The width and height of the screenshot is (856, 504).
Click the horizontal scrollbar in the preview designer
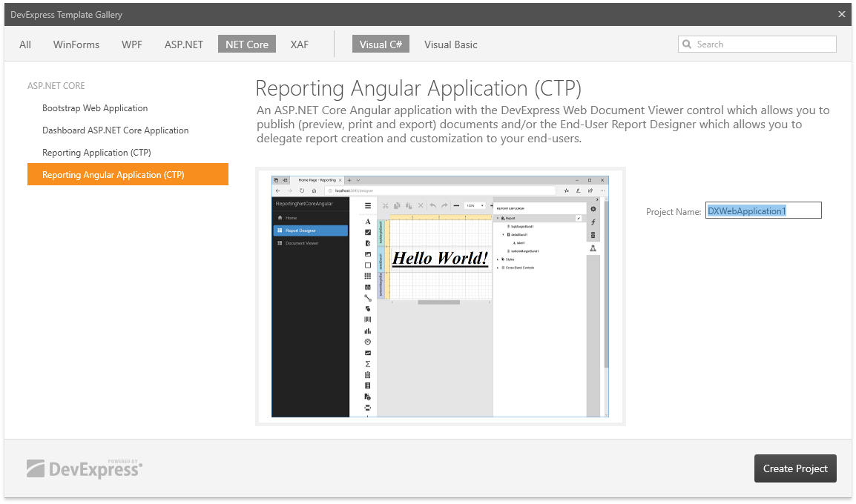tap(438, 302)
